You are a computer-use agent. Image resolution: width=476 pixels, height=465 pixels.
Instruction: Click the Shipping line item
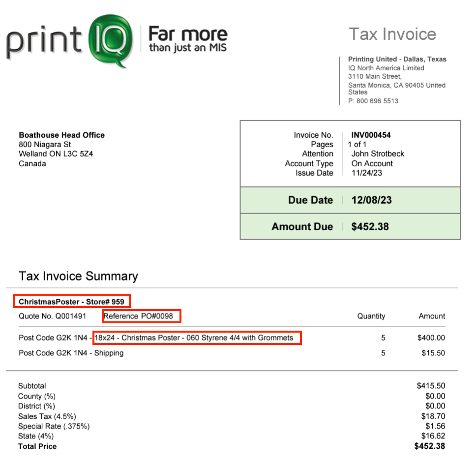71,353
